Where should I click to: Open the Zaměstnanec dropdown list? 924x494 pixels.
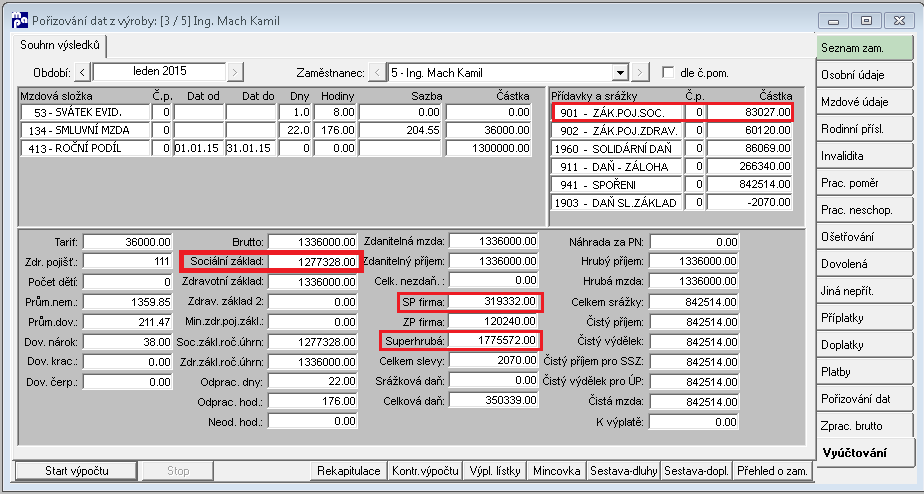pyautogui.click(x=619, y=73)
